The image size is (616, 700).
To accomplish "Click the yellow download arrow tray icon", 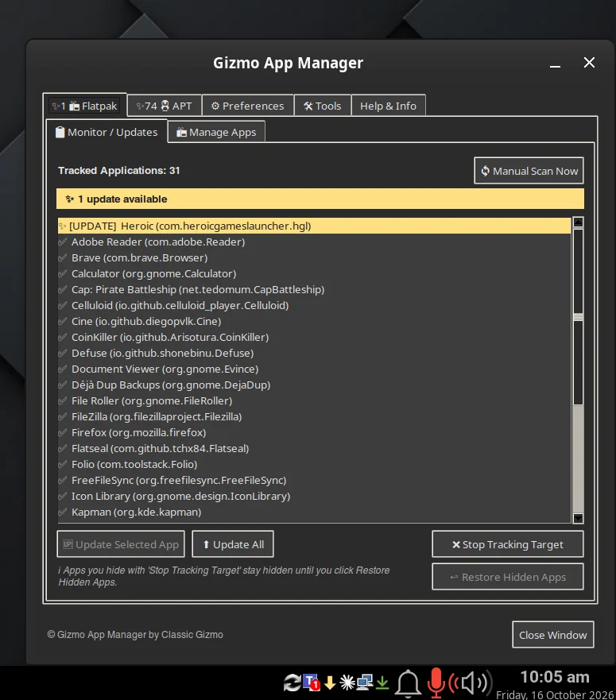I will [330, 683].
